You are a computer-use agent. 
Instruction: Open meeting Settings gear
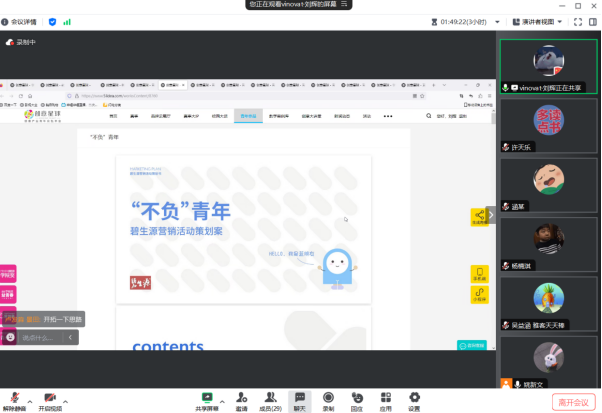pyautogui.click(x=414, y=397)
